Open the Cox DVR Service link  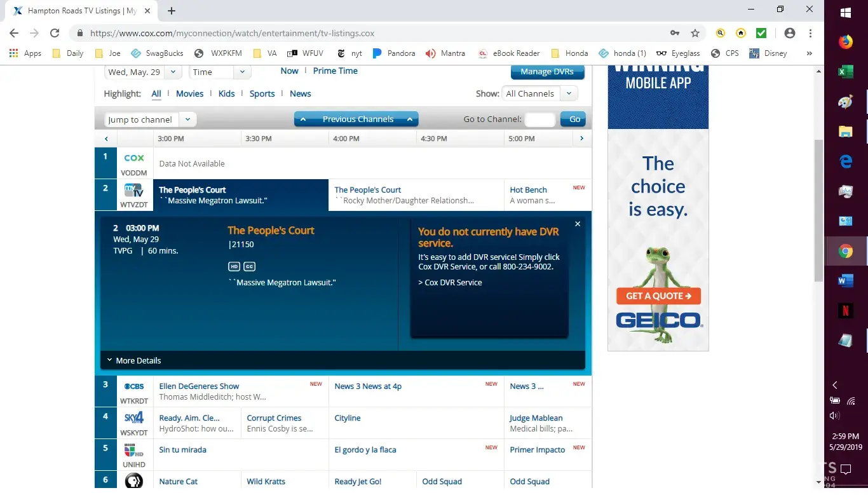(450, 282)
